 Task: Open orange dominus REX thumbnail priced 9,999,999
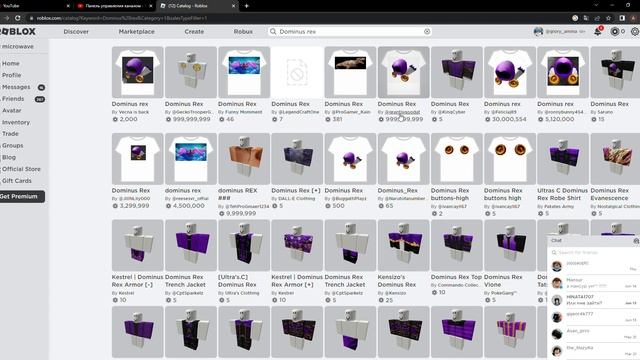coord(244,158)
